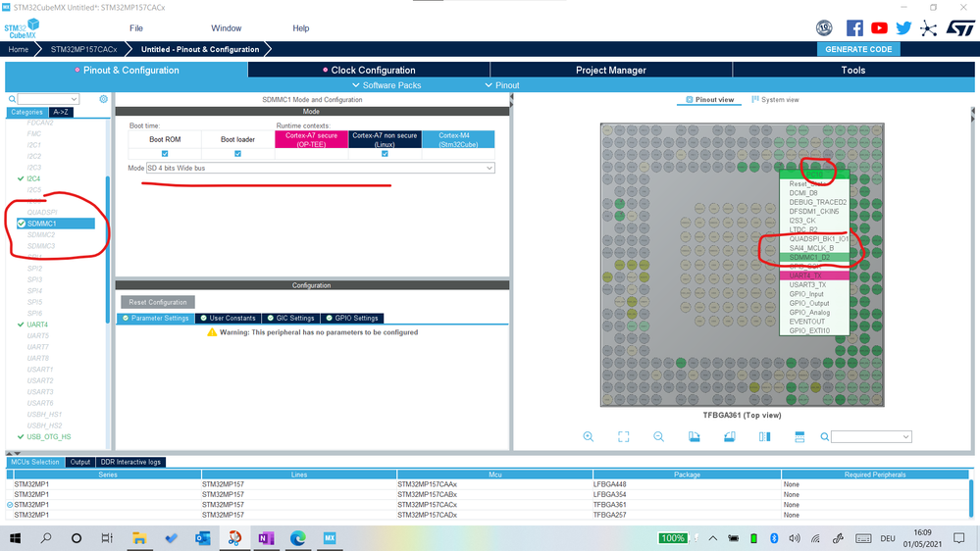
Task: Click the pin search magnifier icon
Action: 824,436
